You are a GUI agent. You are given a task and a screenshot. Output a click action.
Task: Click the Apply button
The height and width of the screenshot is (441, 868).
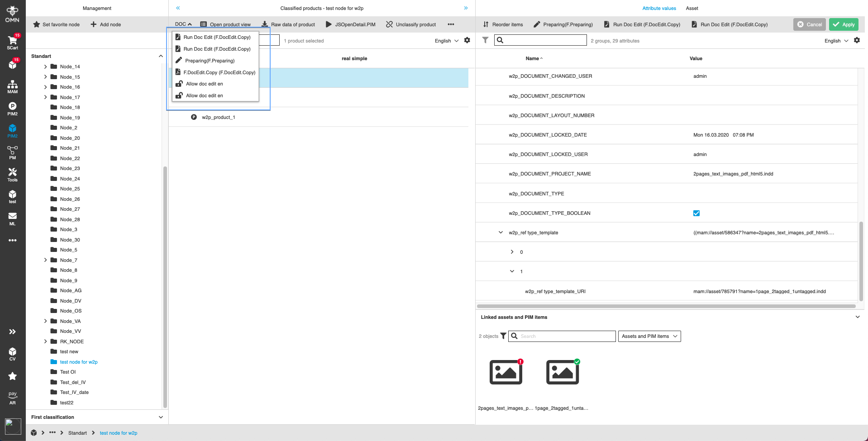[x=843, y=24]
